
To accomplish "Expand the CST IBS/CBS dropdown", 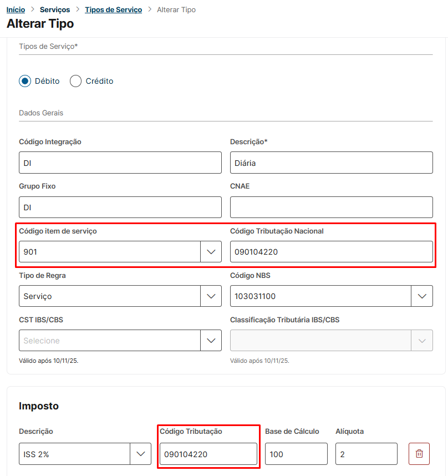I will click(x=211, y=341).
